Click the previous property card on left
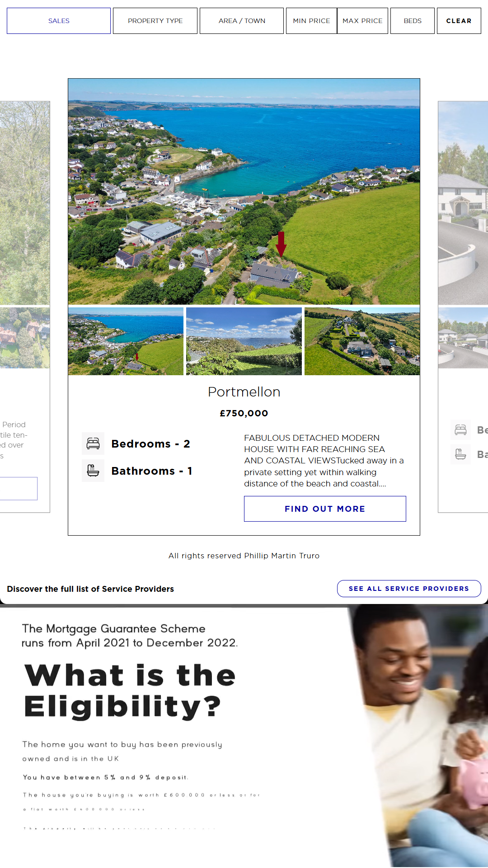 point(25,307)
